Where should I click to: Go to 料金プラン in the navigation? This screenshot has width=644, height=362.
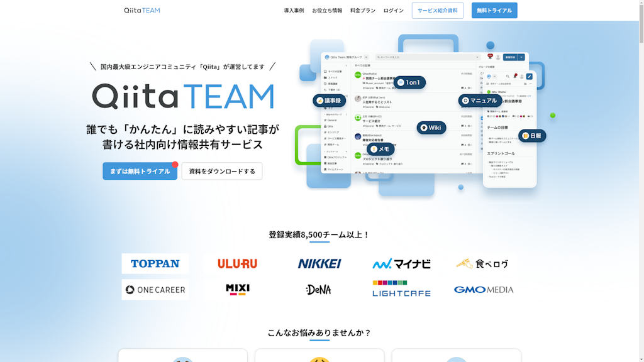coord(363,11)
